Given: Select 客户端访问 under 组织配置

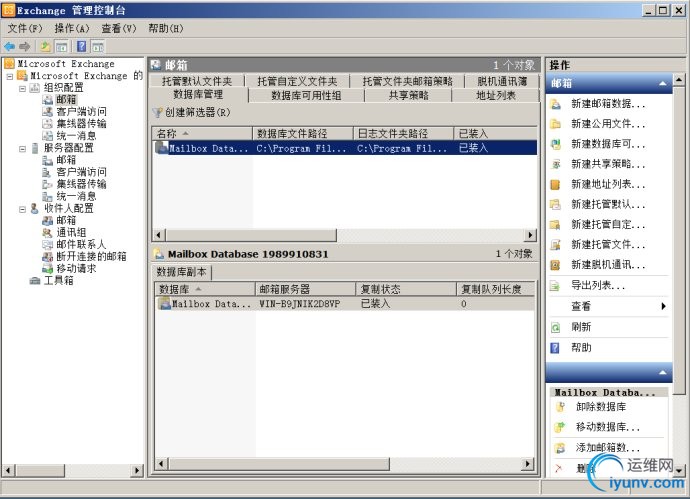Looking at the screenshot, I should tap(81, 112).
